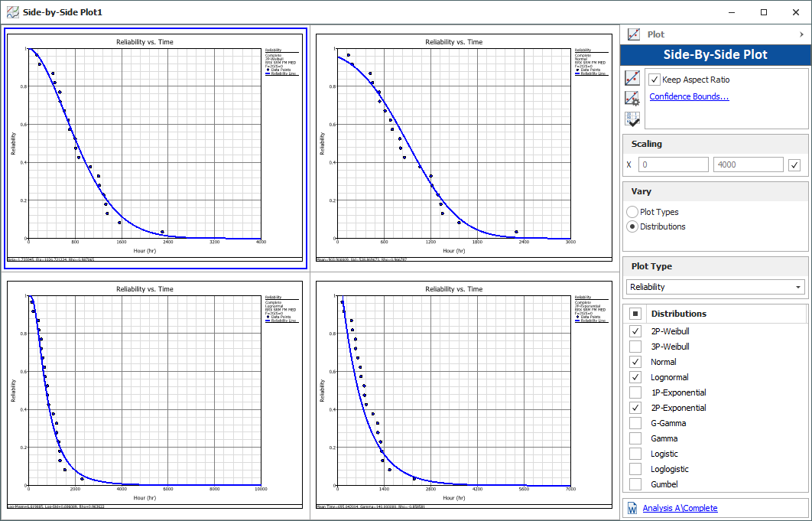Enable the 3P-Weibull distribution checkbox
Image resolution: width=812 pixels, height=521 pixels.
(x=635, y=347)
